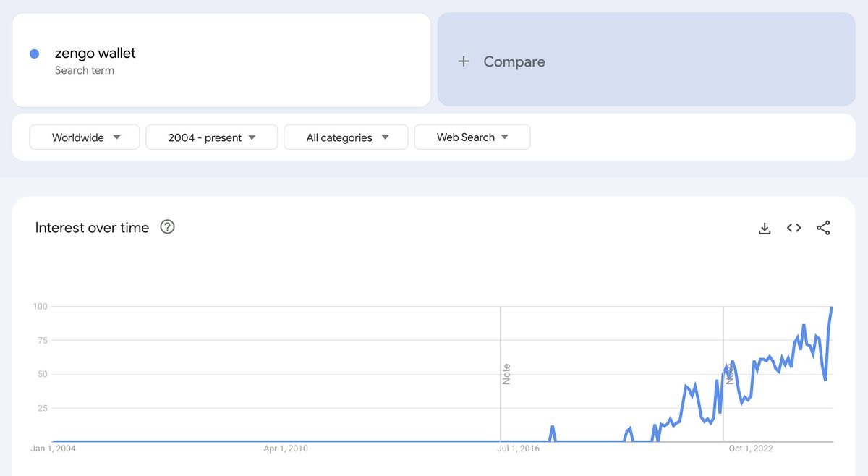Open the embed code icon
Image resolution: width=868 pixels, height=476 pixels.
(794, 228)
